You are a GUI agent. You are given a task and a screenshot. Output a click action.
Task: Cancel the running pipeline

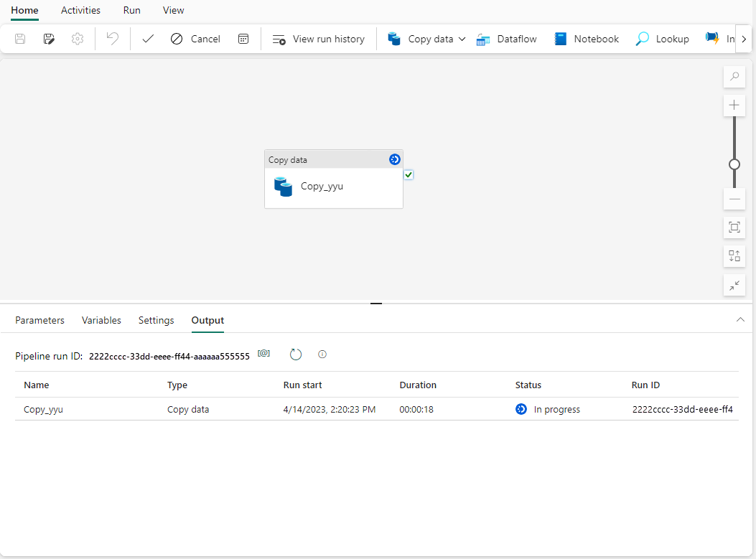[x=195, y=39]
